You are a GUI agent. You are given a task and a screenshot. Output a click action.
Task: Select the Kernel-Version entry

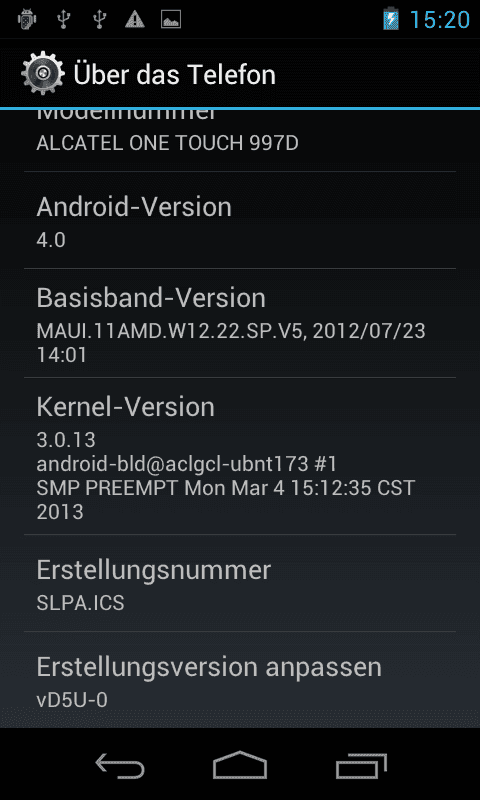[240, 457]
